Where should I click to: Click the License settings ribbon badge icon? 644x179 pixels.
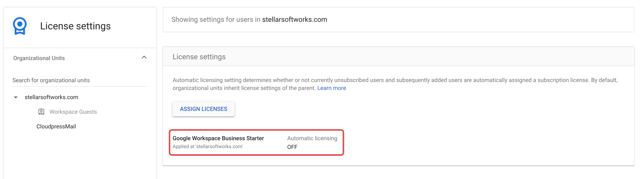click(20, 26)
